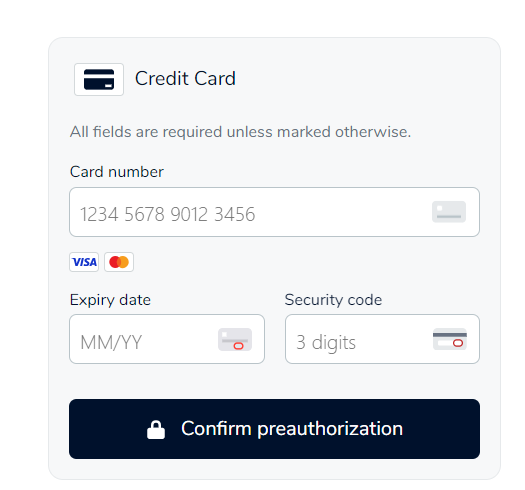Image resolution: width=525 pixels, height=490 pixels.
Task: Focus the Expiry date MM/YY field
Action: click(x=167, y=339)
